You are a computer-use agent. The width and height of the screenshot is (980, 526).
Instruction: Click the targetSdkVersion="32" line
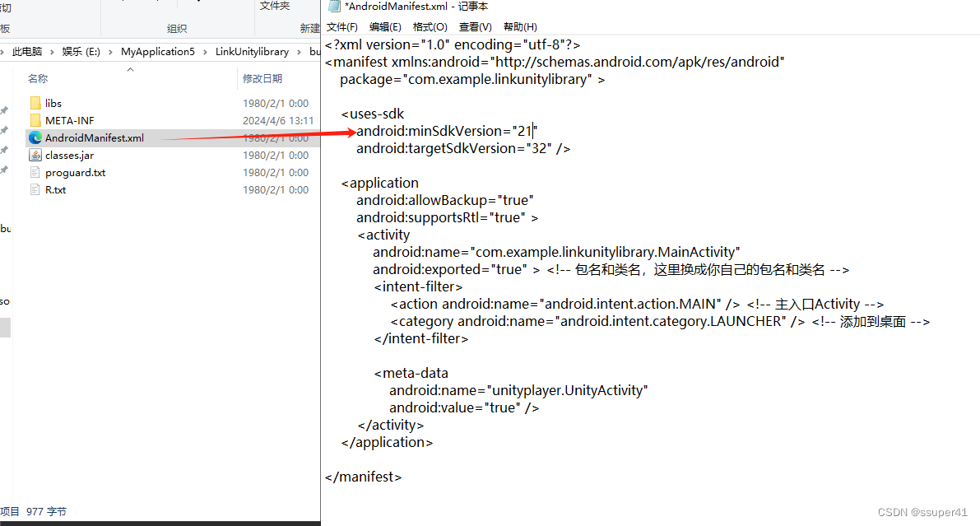coord(463,148)
